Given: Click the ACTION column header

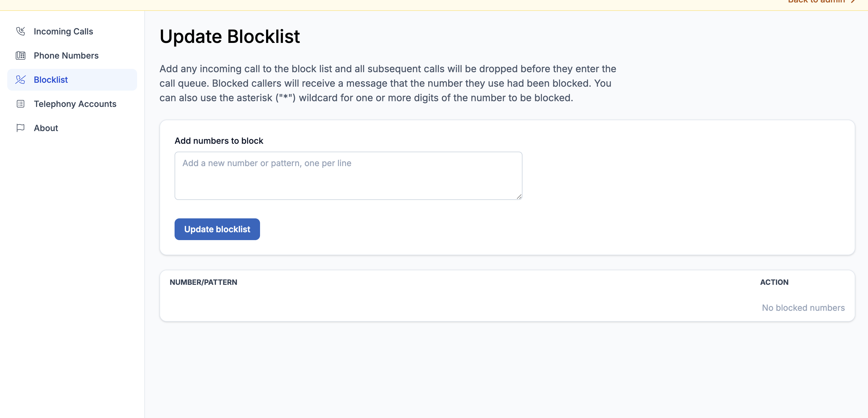Looking at the screenshot, I should (774, 282).
